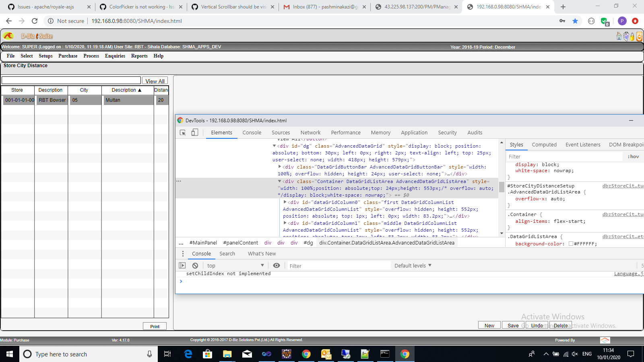Toggle the DevTools device toolbar icon
The height and width of the screenshot is (362, 644).
pyautogui.click(x=195, y=132)
